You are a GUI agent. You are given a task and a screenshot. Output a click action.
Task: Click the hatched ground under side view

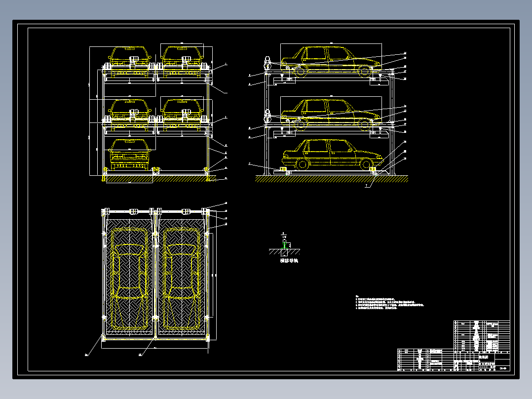tap(332, 179)
